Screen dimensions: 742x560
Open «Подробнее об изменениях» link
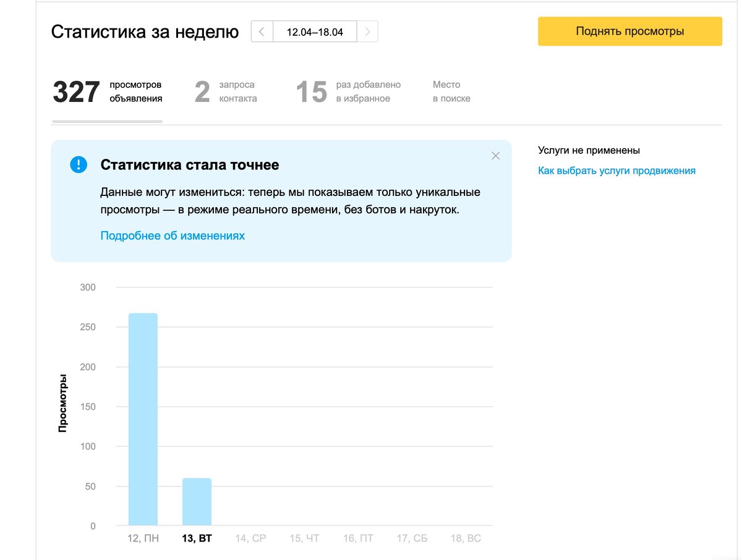173,235
